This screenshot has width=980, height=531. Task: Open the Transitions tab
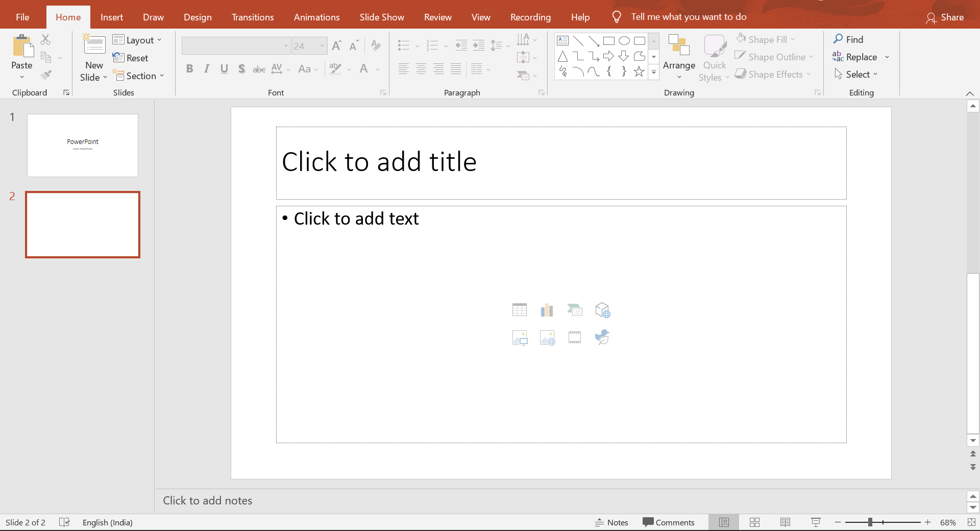point(253,17)
